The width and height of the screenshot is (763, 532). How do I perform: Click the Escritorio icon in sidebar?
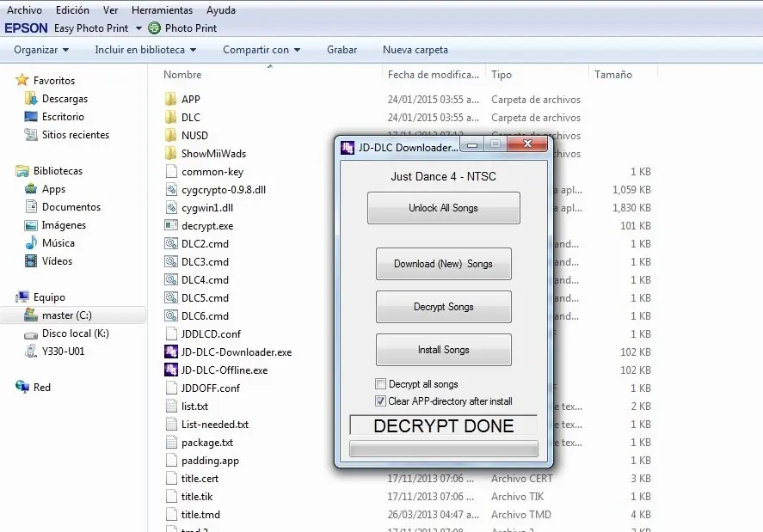[31, 117]
